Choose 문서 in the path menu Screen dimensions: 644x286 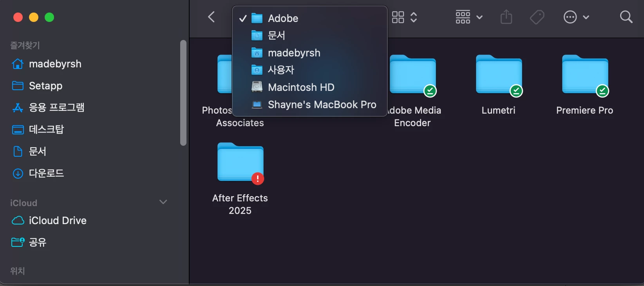[309, 36]
